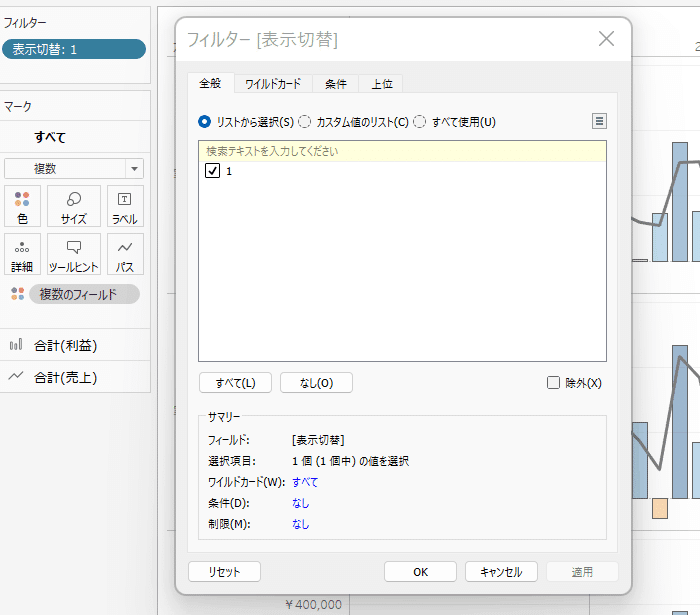This screenshot has width=700, height=615.
Task: Click the orange negative bar in chart
Action: (x=660, y=509)
